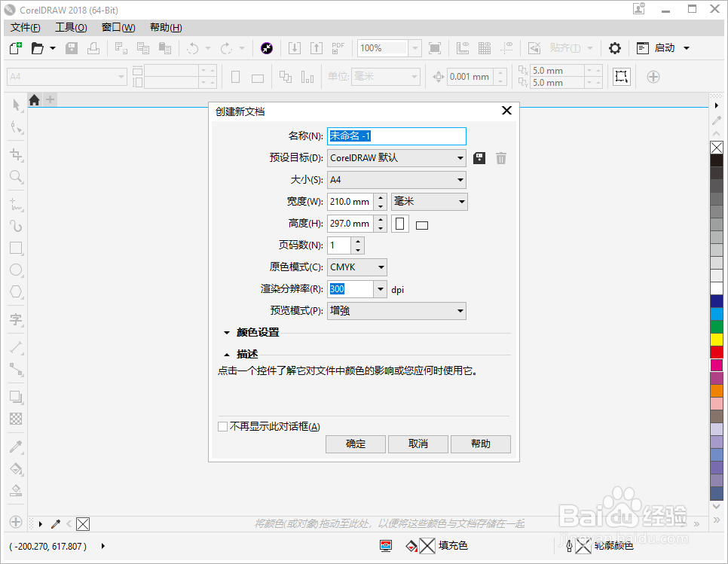Close the 创建新文档 dialog
Image resolution: width=728 pixels, height=564 pixels.
506,111
